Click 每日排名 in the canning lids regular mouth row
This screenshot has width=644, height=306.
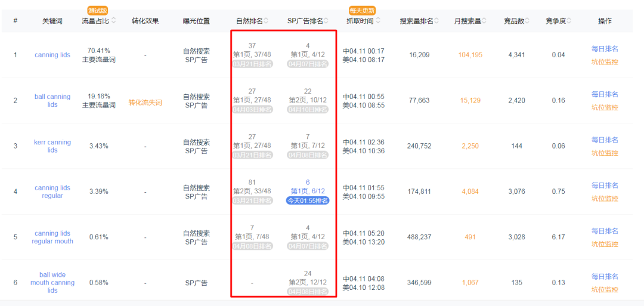coord(605,231)
